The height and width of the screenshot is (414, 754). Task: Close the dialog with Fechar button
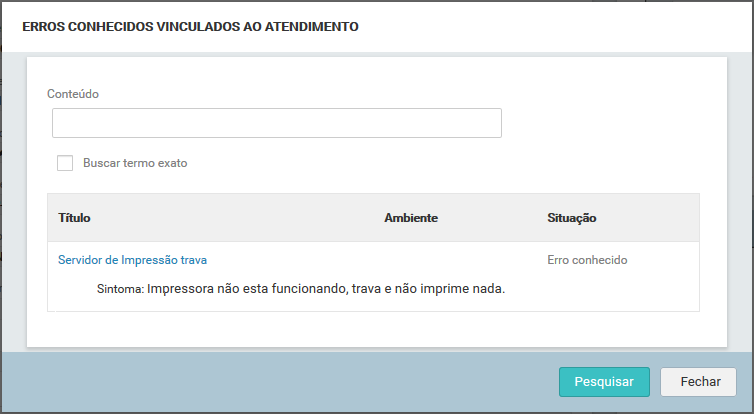[698, 382]
